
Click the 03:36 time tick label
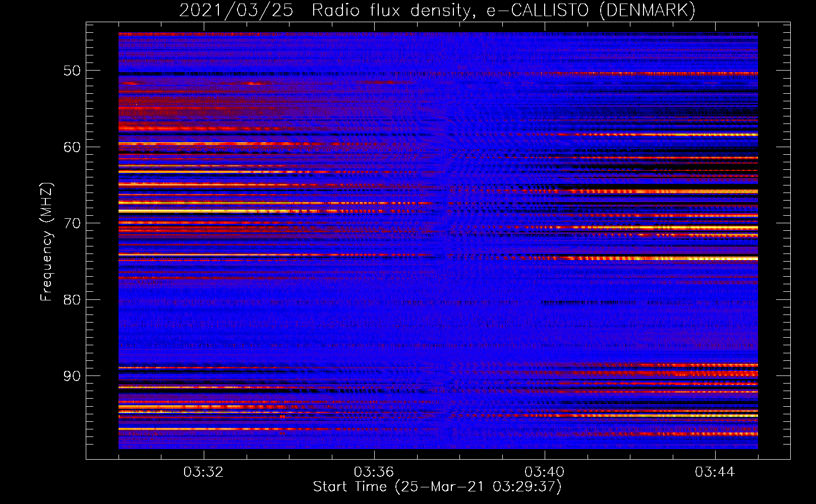(x=374, y=472)
